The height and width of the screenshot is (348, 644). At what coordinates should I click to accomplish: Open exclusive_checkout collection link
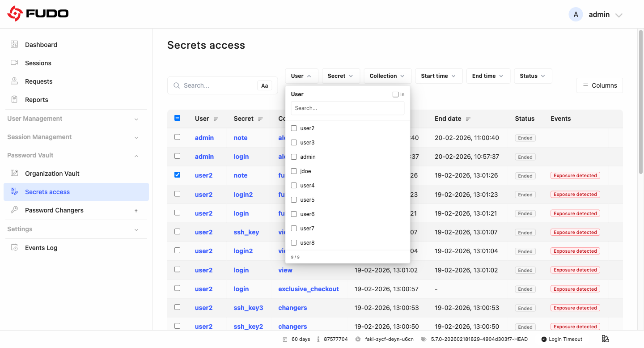(309, 289)
